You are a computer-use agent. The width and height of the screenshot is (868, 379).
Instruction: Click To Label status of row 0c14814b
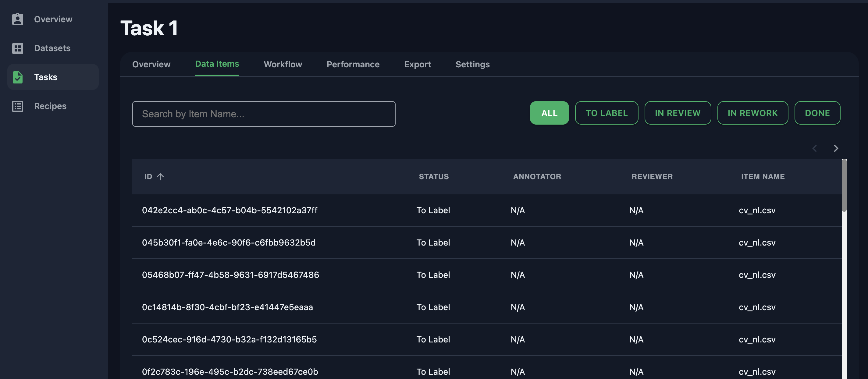[x=433, y=307]
